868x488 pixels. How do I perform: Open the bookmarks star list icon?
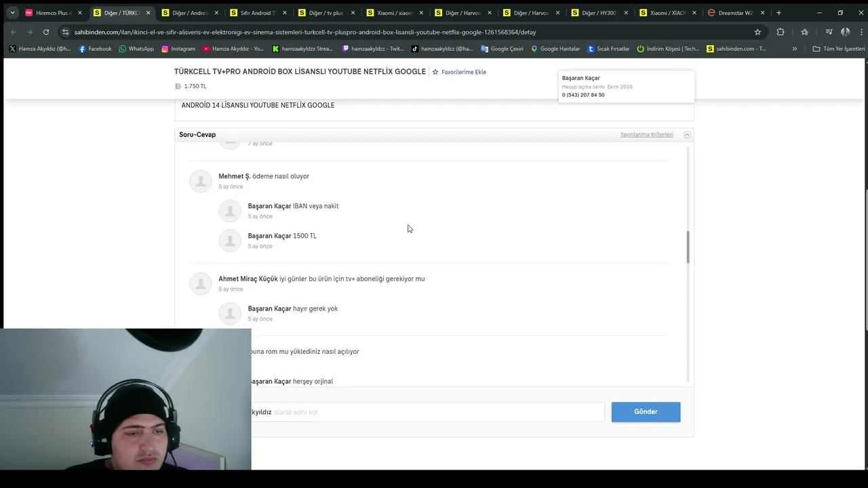pyautogui.click(x=804, y=32)
